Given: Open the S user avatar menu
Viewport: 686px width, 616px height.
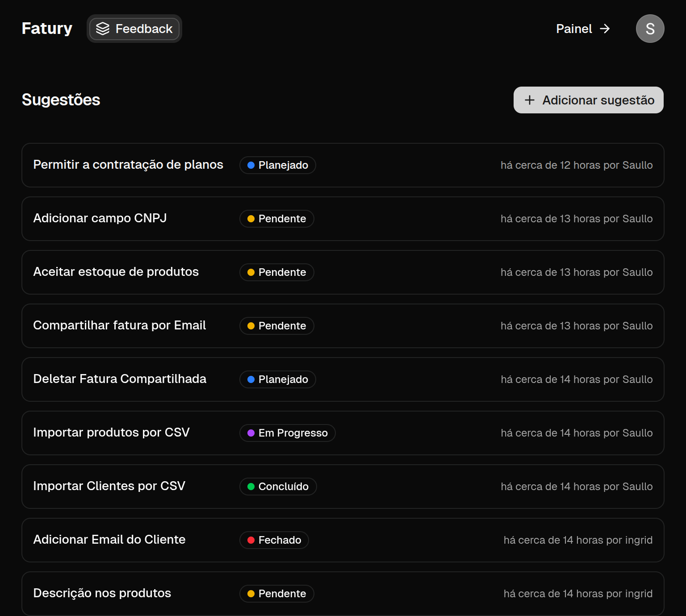Looking at the screenshot, I should [x=650, y=29].
